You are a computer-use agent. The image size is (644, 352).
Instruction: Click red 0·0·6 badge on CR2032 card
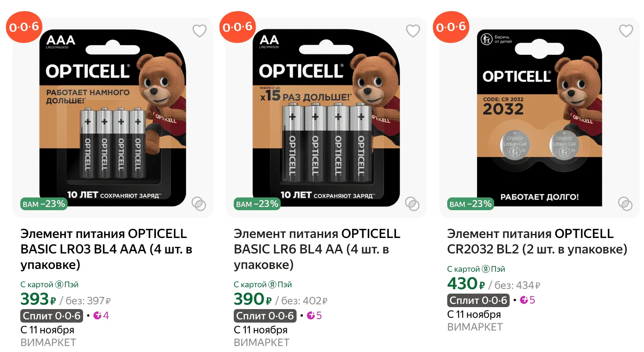[451, 27]
